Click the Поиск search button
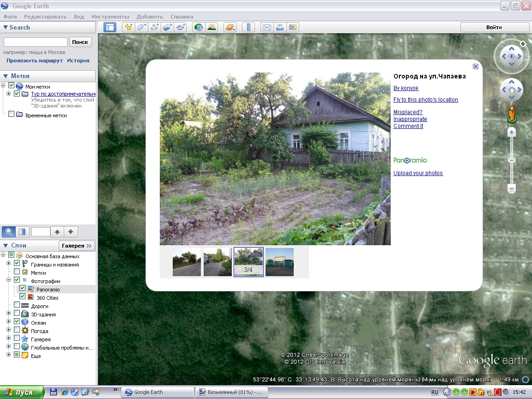The width and height of the screenshot is (532, 399). [x=80, y=42]
